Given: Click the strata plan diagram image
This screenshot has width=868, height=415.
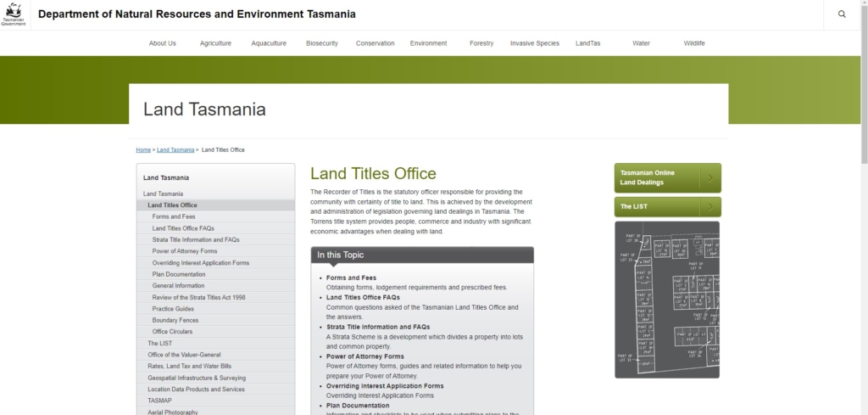Looking at the screenshot, I should 667,300.
